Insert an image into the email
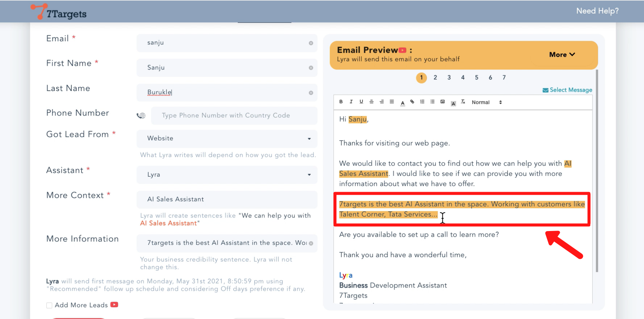Viewport: 644px width, 319px height. click(x=442, y=102)
